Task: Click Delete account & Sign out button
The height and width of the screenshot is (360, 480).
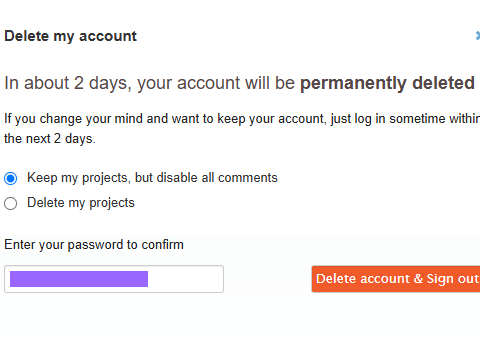Action: click(x=396, y=279)
